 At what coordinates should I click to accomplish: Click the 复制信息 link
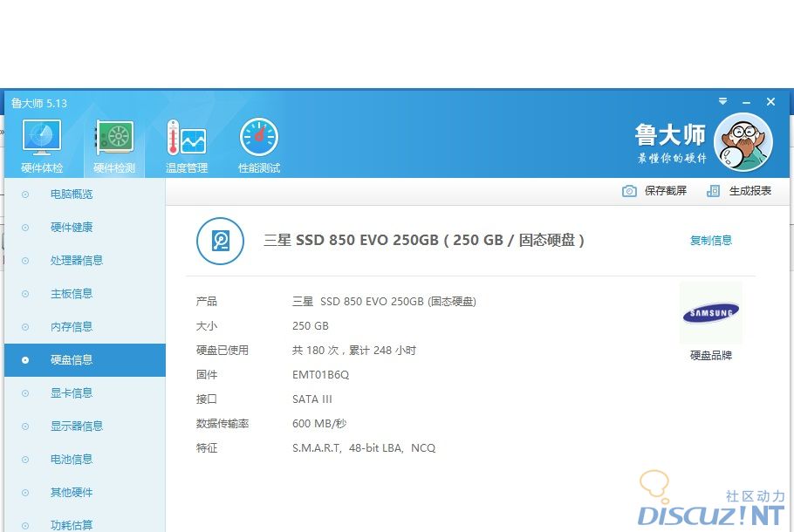(711, 241)
